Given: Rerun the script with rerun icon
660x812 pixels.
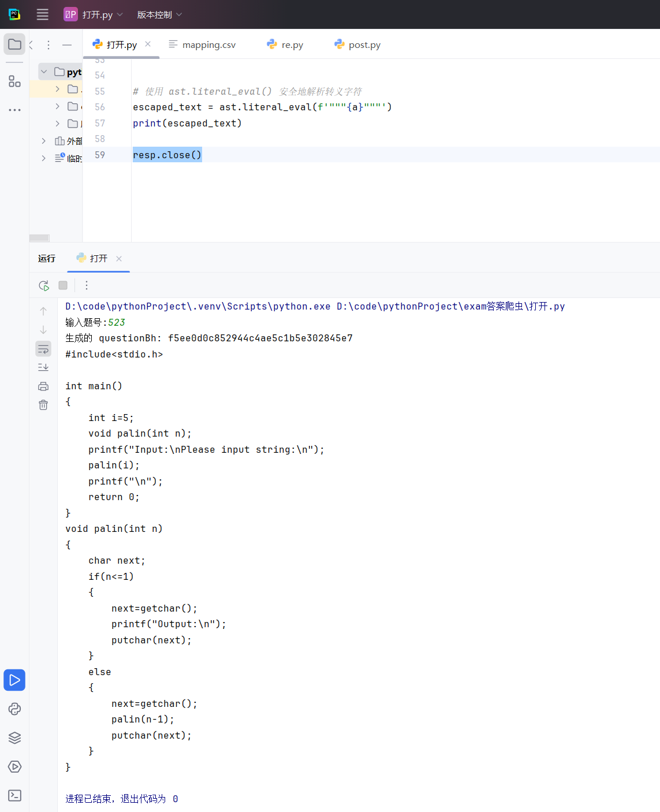Looking at the screenshot, I should click(x=44, y=285).
